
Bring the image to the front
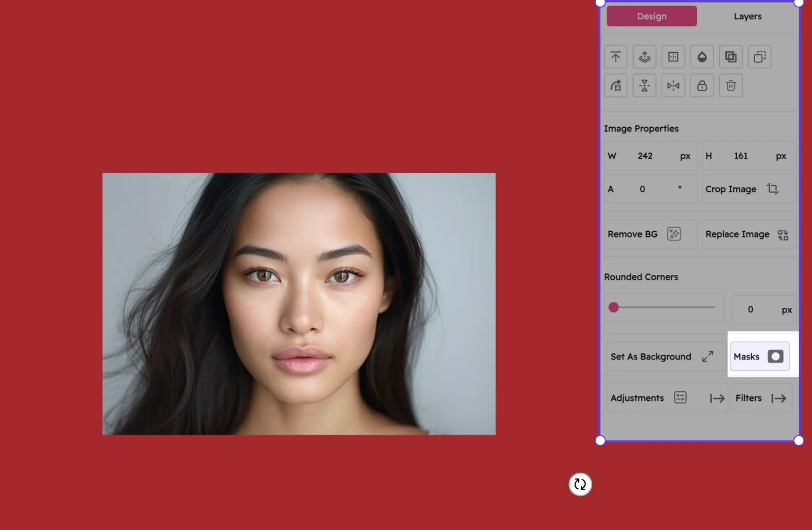616,57
